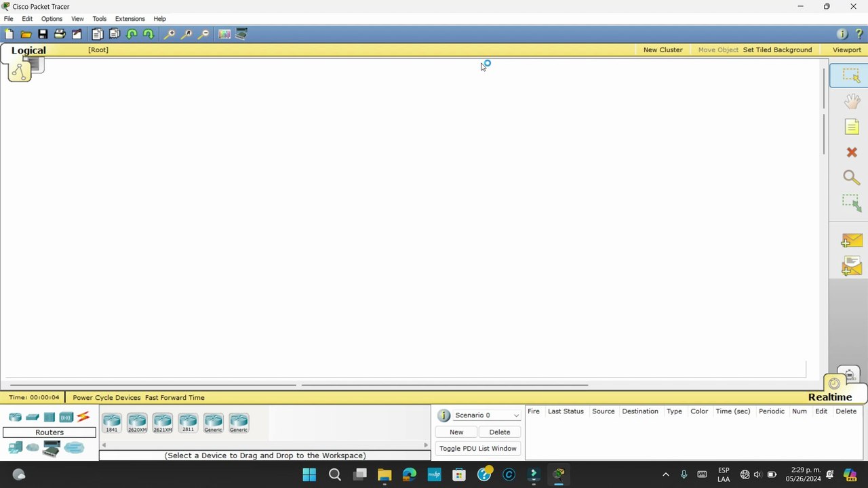Screen dimensions: 868x488
Task: Select the Connections lightning category
Action: point(83,417)
